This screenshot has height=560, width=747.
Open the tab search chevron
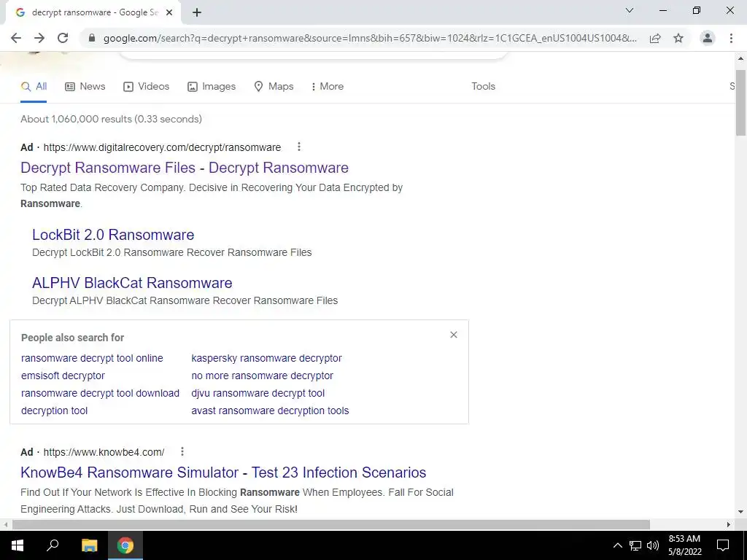(x=630, y=10)
